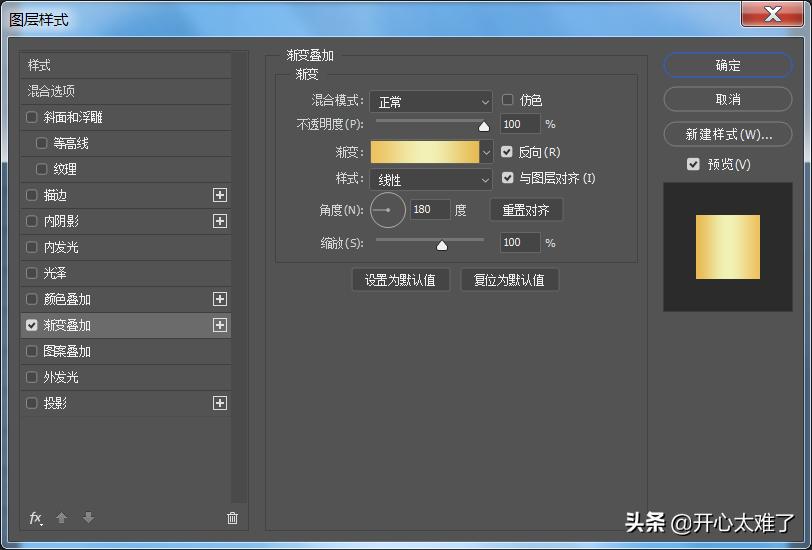Toggle the 仿色 dither checkbox
The image size is (812, 550).
point(508,99)
